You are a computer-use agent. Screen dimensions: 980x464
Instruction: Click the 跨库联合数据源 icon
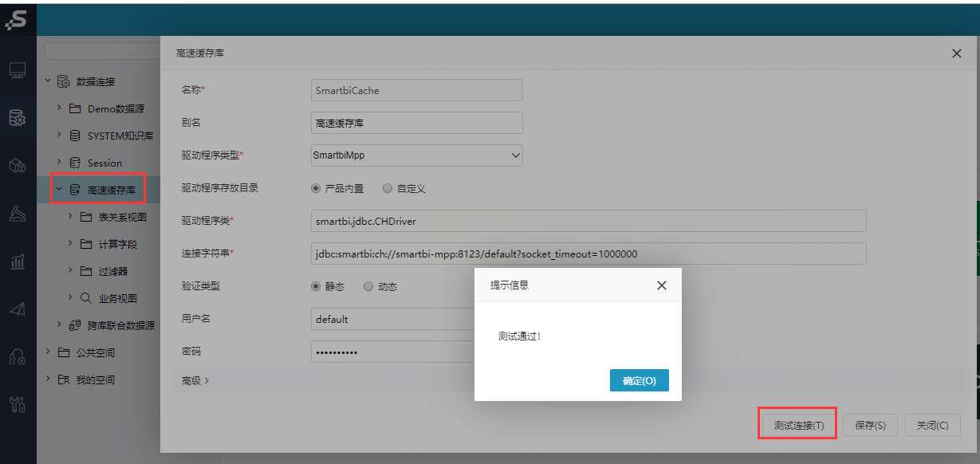click(75, 325)
